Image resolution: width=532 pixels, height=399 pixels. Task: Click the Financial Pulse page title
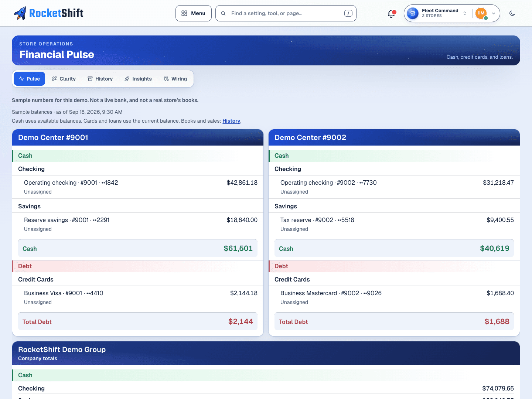57,54
